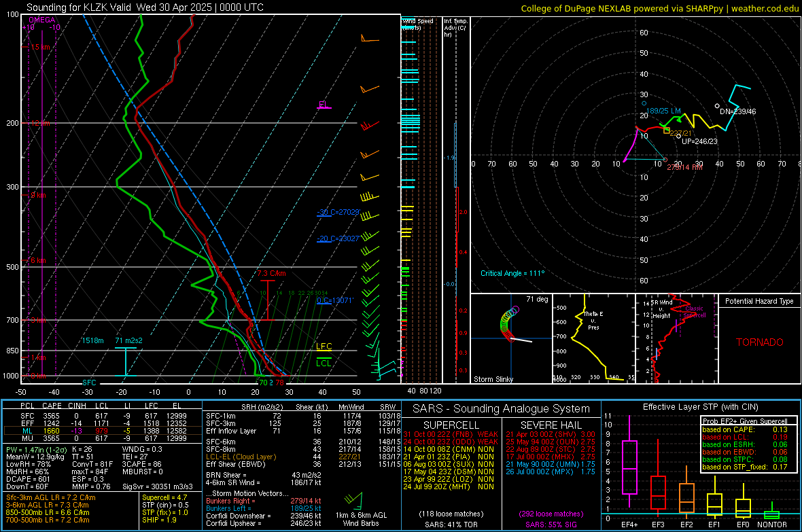Click the SHIP = 1.9 value

[x=159, y=520]
